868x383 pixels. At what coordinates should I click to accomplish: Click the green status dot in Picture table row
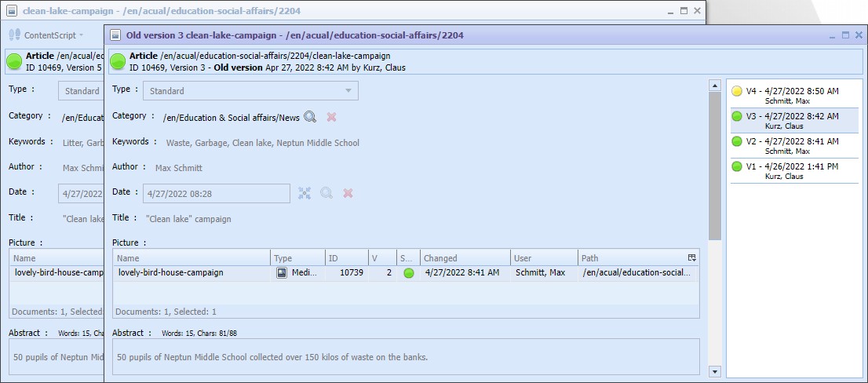(x=409, y=273)
